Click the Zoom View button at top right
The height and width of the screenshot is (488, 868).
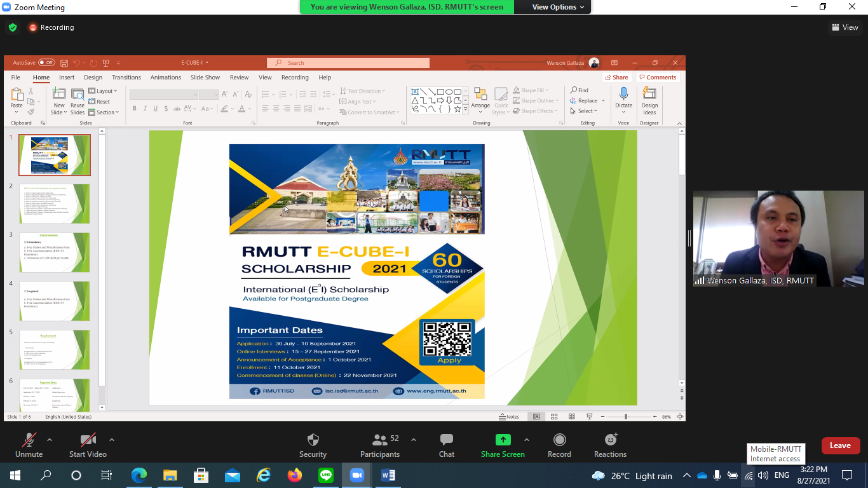[845, 27]
